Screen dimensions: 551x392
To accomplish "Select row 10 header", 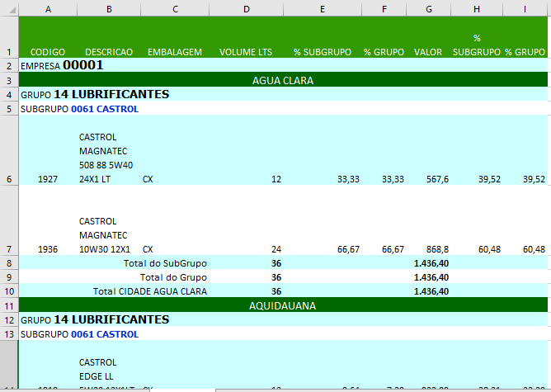I will click(x=8, y=290).
